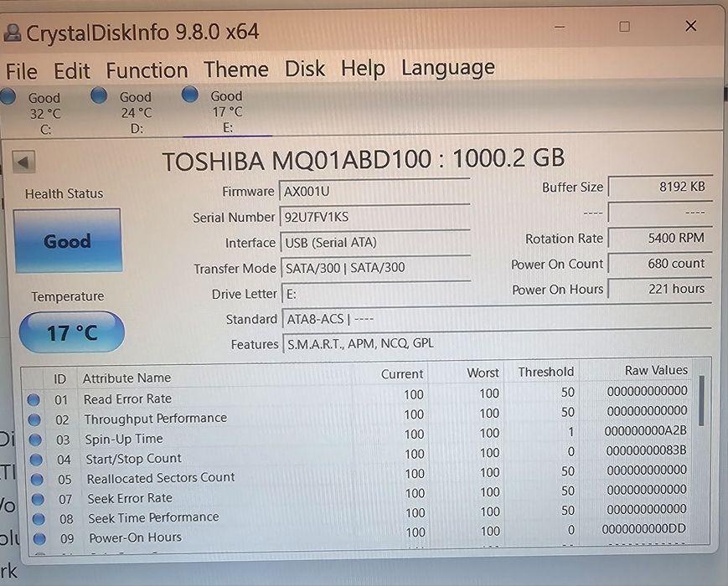Click the Interface field USB (Serial ATA)

pyautogui.click(x=375, y=242)
